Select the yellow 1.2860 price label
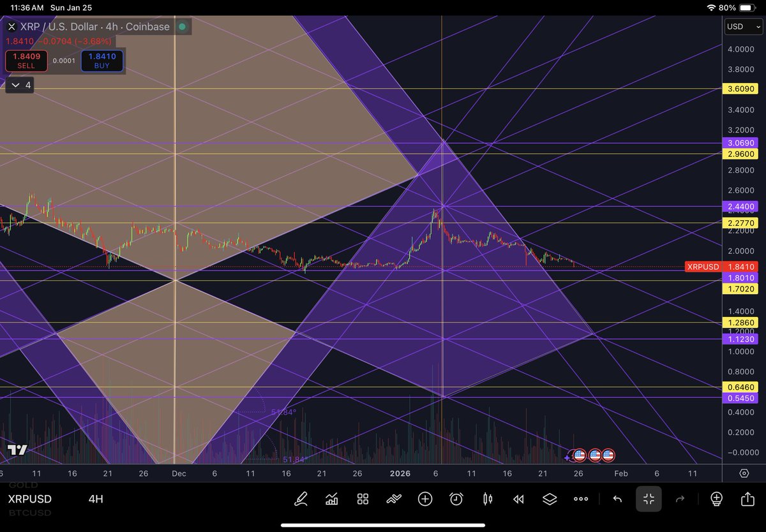This screenshot has height=532, width=766. click(x=740, y=323)
